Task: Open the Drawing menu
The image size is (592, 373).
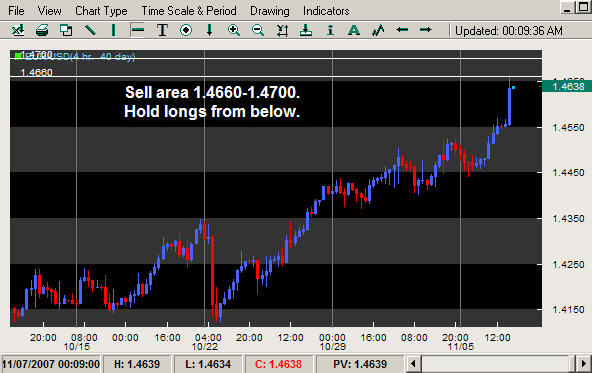Action: (x=270, y=11)
